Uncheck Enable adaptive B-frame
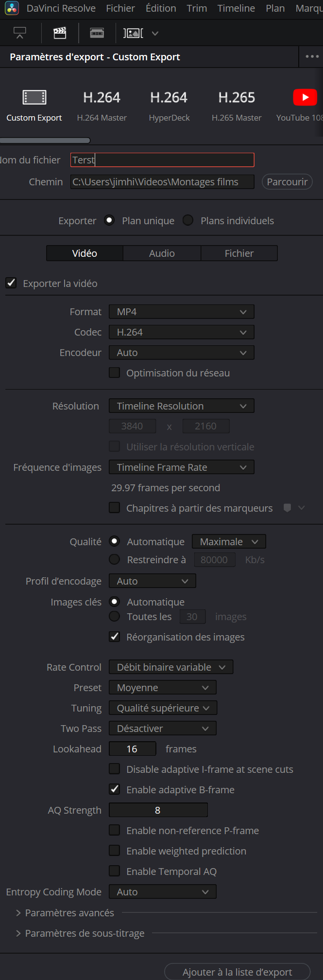The image size is (323, 980). [x=115, y=789]
